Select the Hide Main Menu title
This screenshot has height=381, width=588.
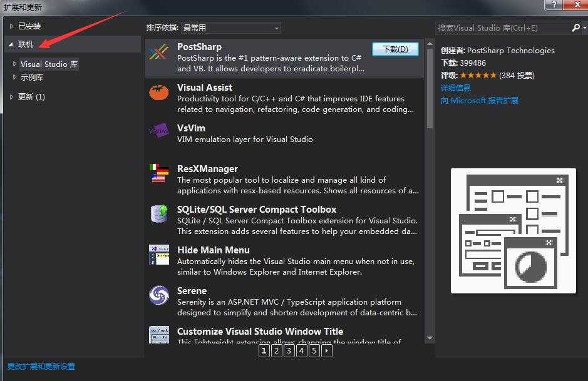(214, 250)
